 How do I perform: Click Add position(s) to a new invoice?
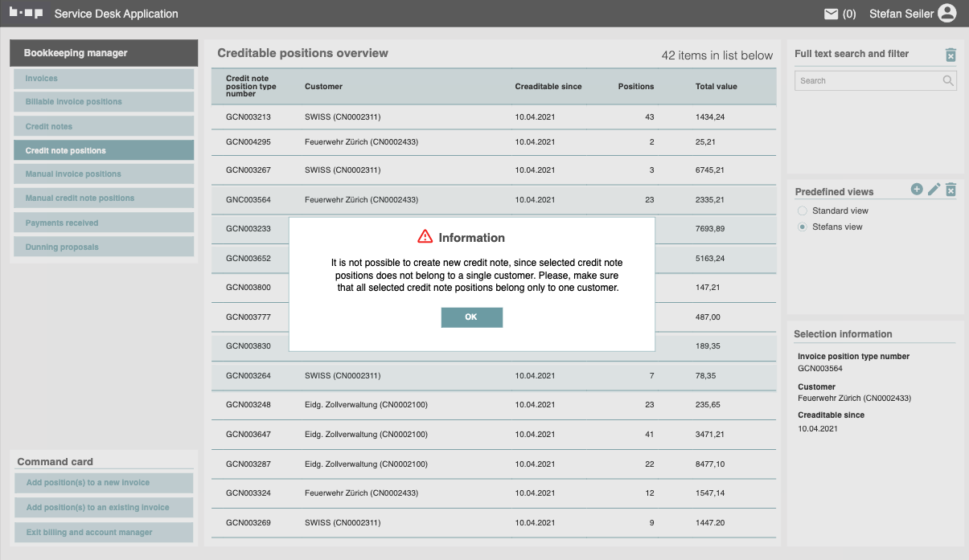[104, 483]
